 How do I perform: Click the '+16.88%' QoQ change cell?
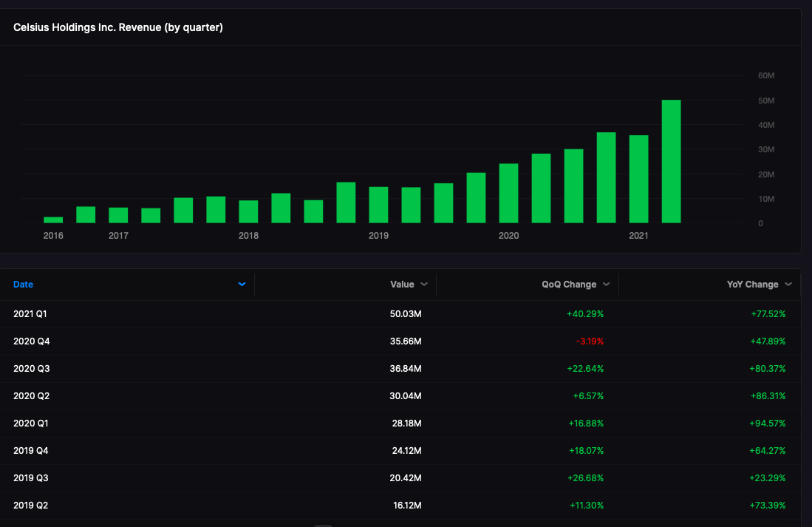(586, 424)
